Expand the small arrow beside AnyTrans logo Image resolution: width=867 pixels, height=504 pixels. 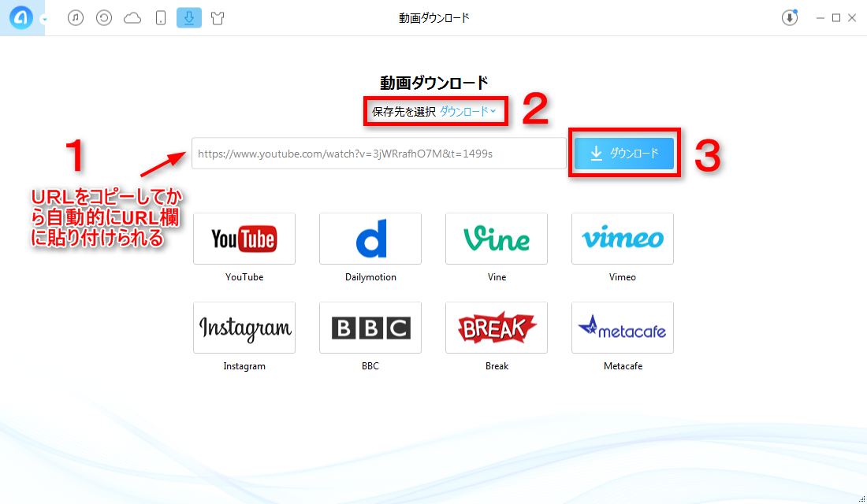(x=44, y=20)
